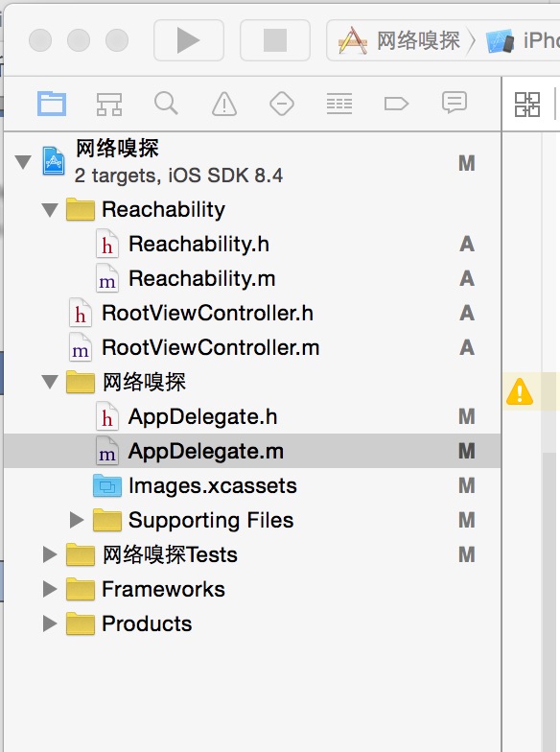Click the m file icon of Reachability.m

(x=107, y=278)
